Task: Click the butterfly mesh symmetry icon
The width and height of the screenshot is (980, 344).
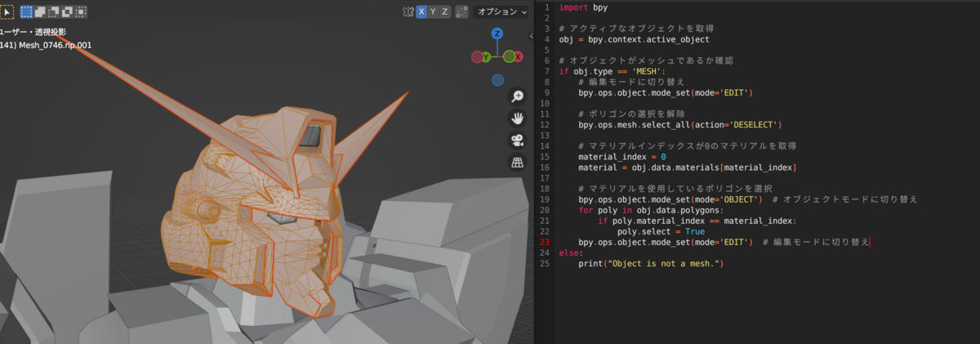Action: tap(408, 11)
